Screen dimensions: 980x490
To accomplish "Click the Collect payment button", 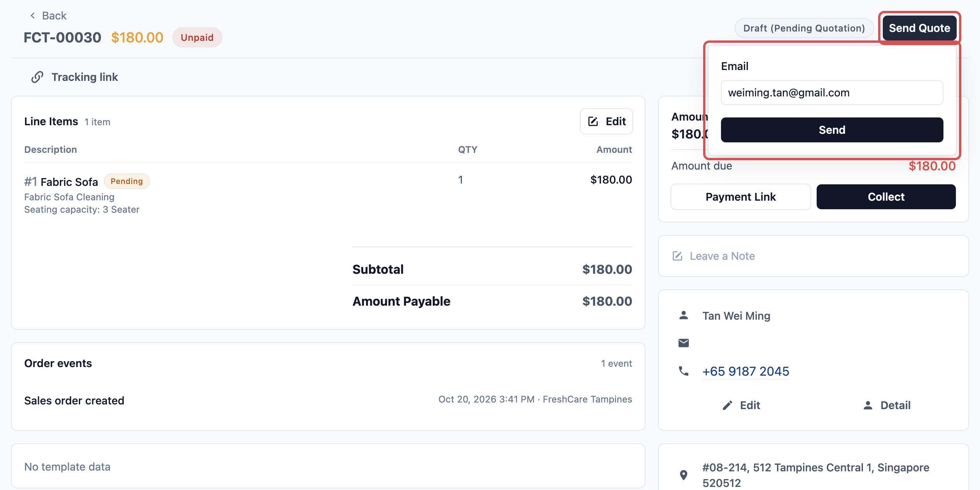I will pos(886,197).
